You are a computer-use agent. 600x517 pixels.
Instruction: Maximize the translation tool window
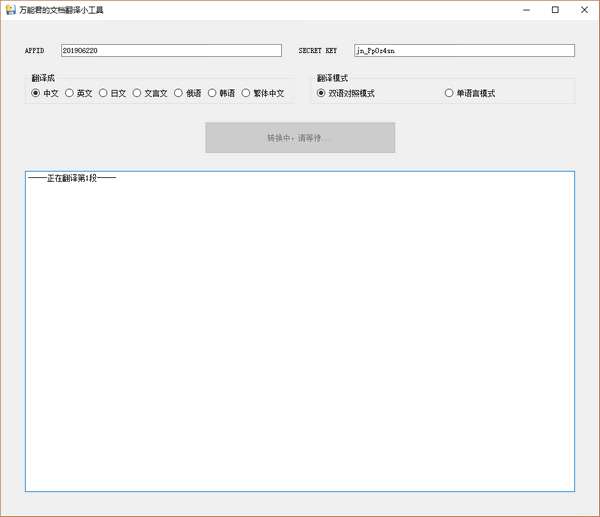555,10
